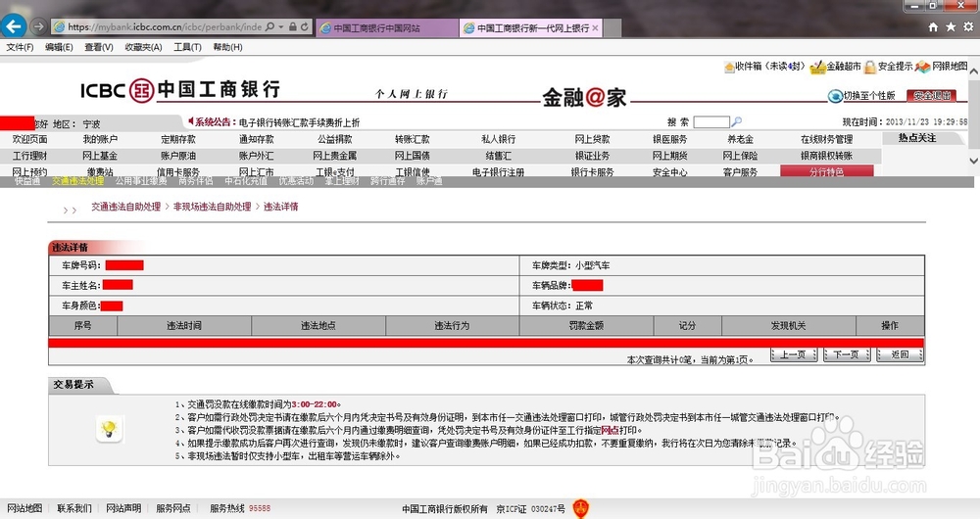Click the 联系我们 footer link
980x519 pixels.
pos(73,508)
